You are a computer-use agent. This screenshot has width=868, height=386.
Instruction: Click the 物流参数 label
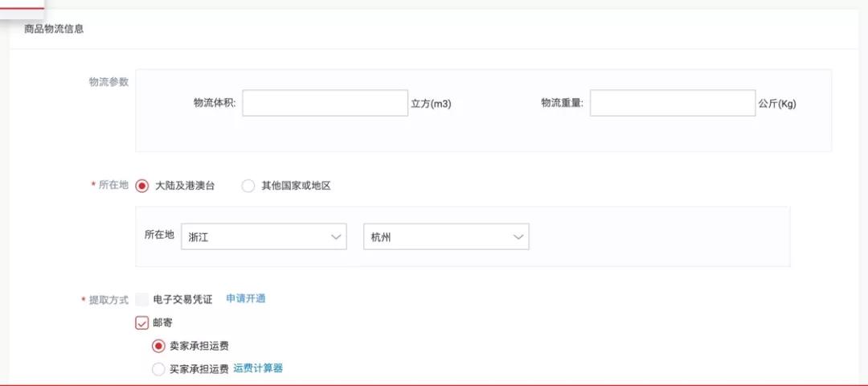108,82
